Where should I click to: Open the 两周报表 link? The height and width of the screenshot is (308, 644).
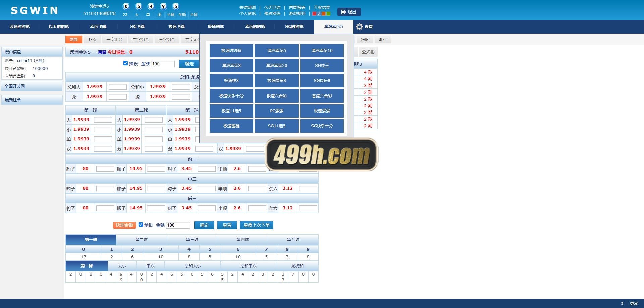click(x=297, y=7)
